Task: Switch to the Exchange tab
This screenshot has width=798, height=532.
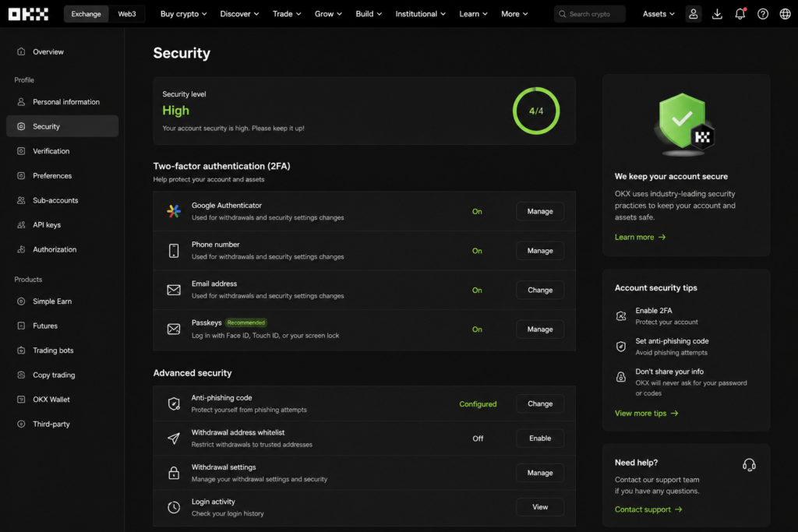Action: tap(86, 14)
